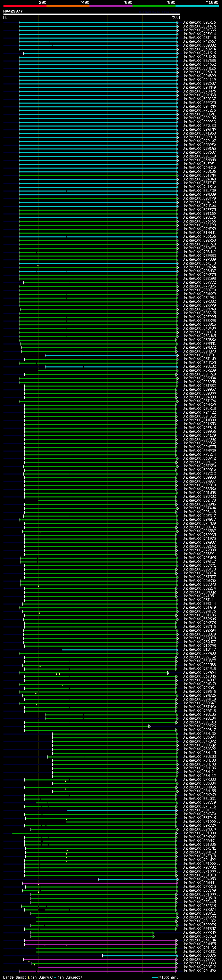Open hit UniRef100_Q9FY14

(x=199, y=34)
